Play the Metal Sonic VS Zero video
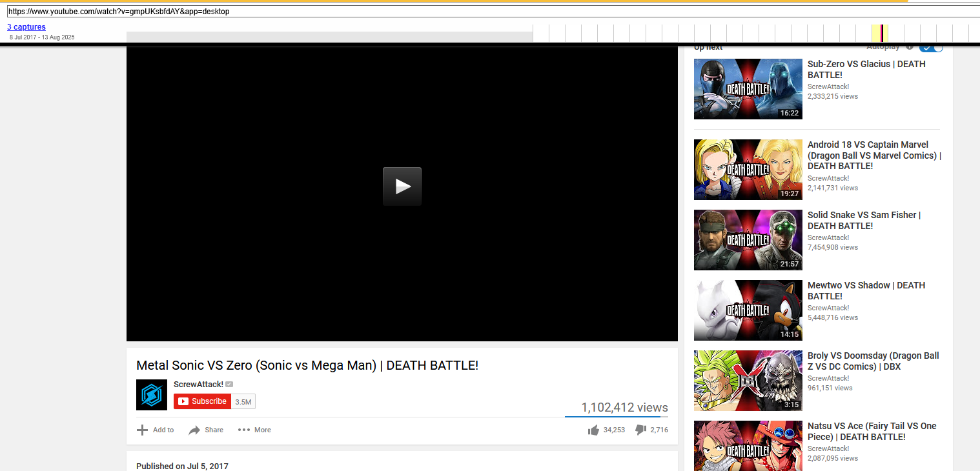The width and height of the screenshot is (980, 471). [x=402, y=186]
